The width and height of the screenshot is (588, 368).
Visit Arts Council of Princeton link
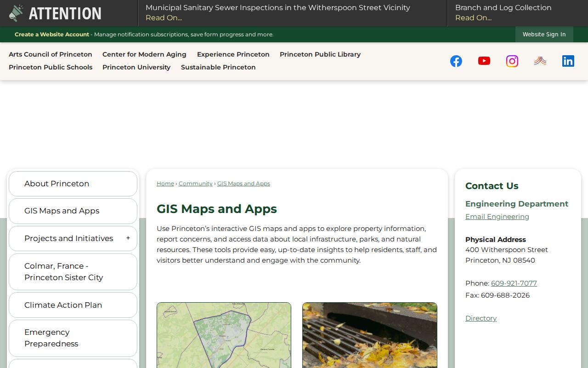coord(51,54)
